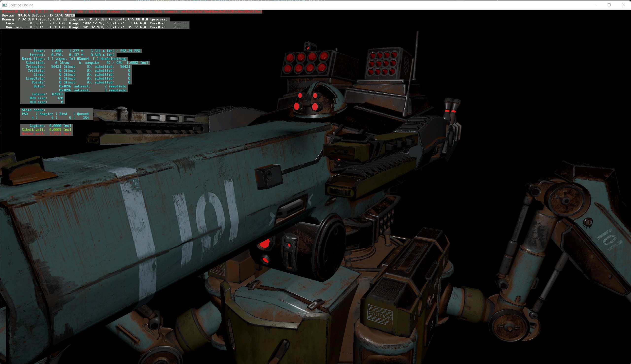Toggle the MSAAx4 reset flag checkbox

pyautogui.click(x=72, y=59)
